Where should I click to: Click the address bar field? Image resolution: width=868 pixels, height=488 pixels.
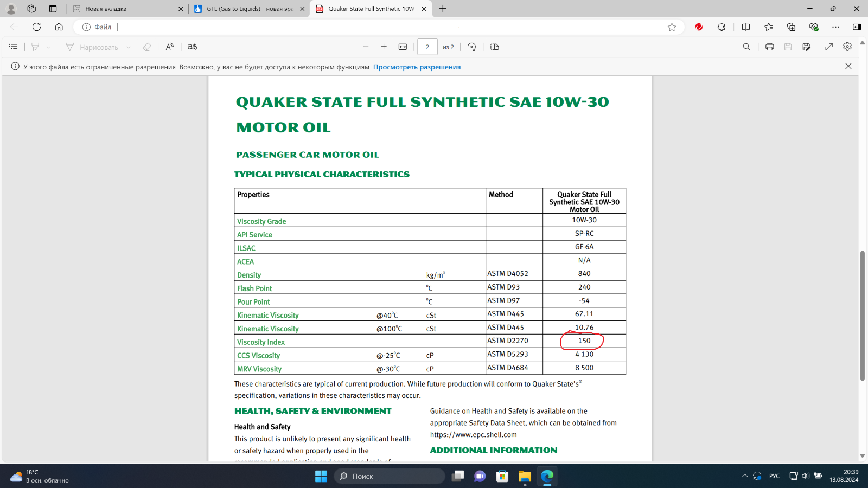pos(380,27)
